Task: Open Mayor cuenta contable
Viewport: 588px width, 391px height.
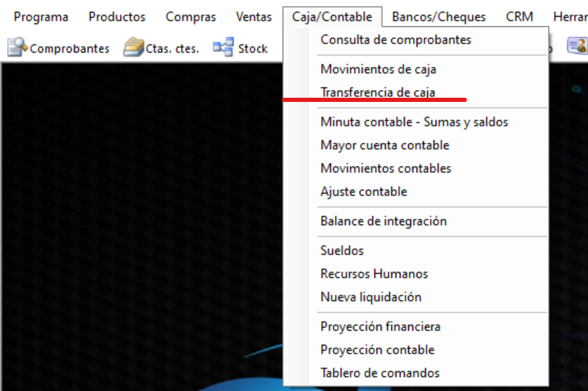Action: [416, 145]
